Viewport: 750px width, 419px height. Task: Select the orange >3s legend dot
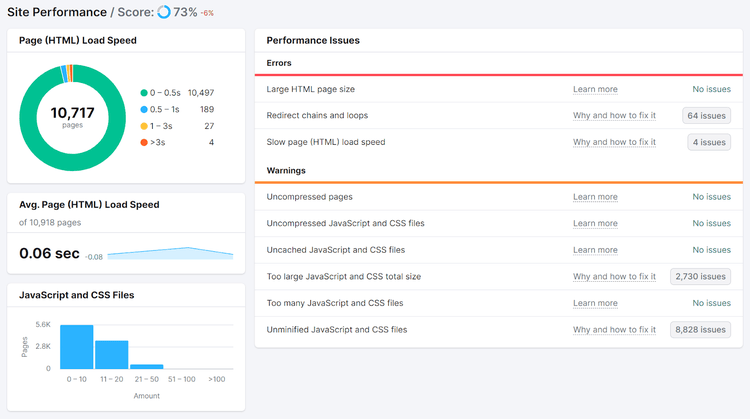143,143
